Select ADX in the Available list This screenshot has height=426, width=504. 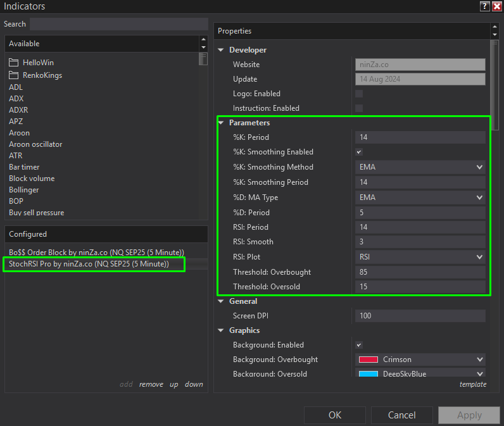point(16,99)
